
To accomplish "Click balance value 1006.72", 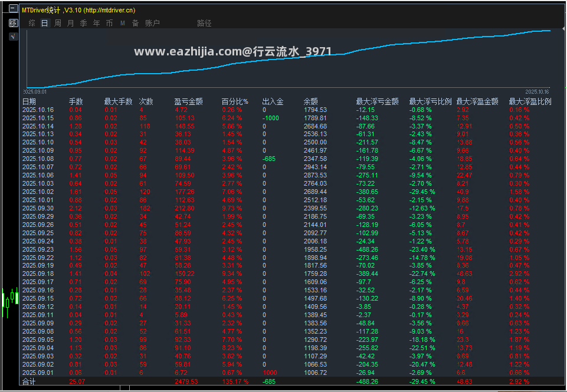I will [315, 373].
